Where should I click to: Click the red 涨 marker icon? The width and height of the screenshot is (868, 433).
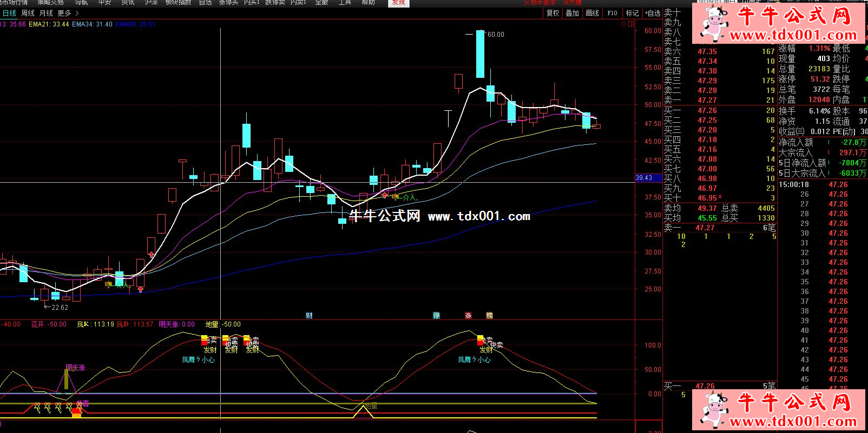coord(468,316)
